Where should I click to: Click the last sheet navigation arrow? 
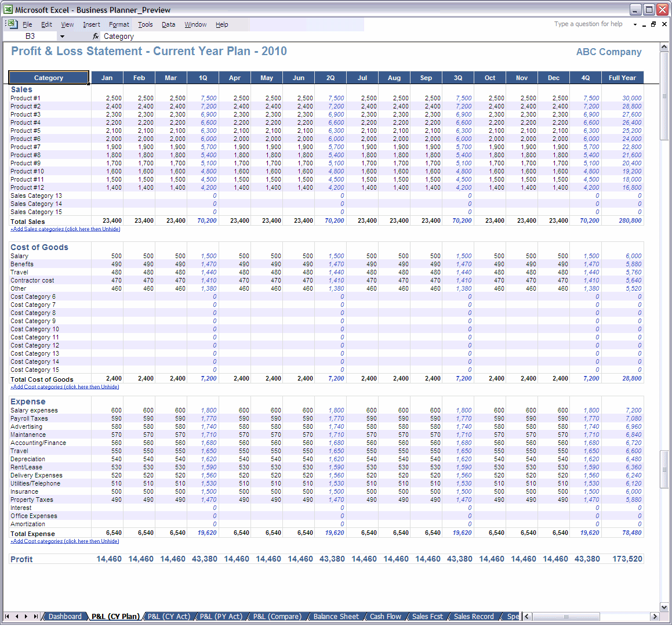click(x=35, y=617)
